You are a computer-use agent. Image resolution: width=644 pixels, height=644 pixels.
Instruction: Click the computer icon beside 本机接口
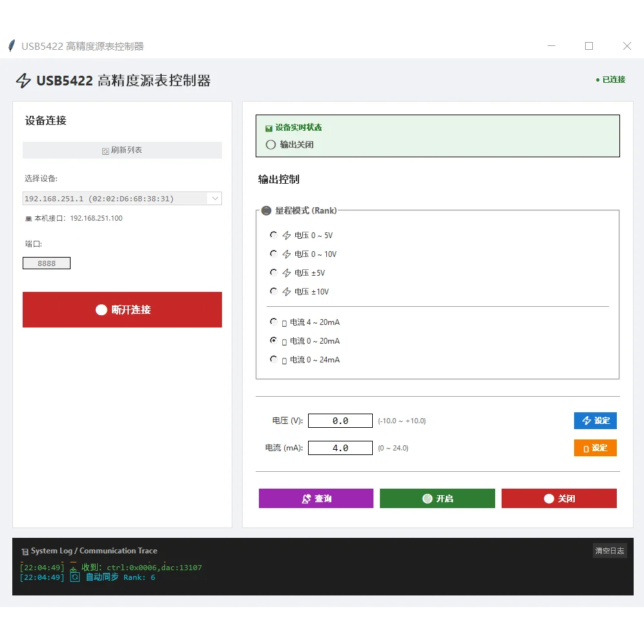click(28, 219)
